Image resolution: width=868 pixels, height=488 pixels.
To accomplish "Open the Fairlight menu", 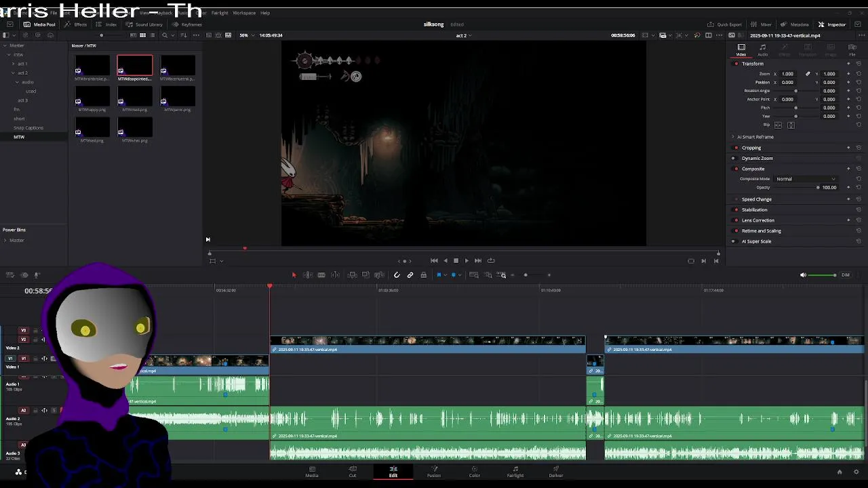I will pyautogui.click(x=220, y=13).
